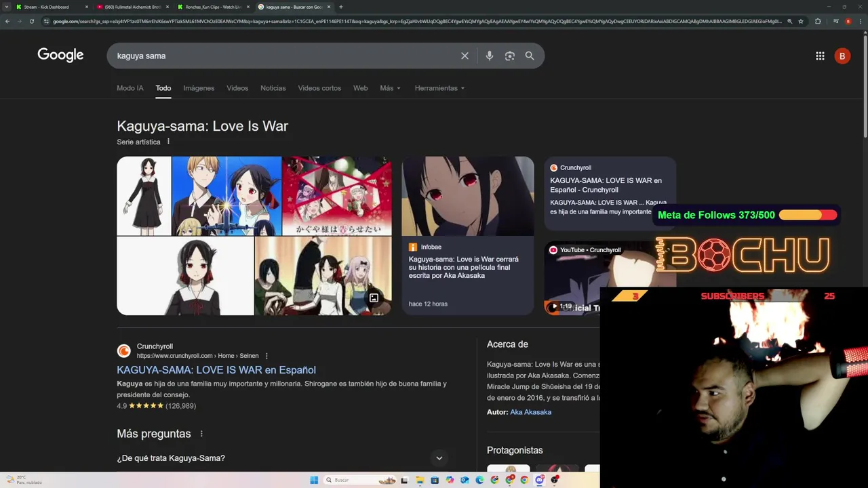Screen dimensions: 868x488
Task: Open the Aka Akasaka author link
Action: tap(530, 412)
